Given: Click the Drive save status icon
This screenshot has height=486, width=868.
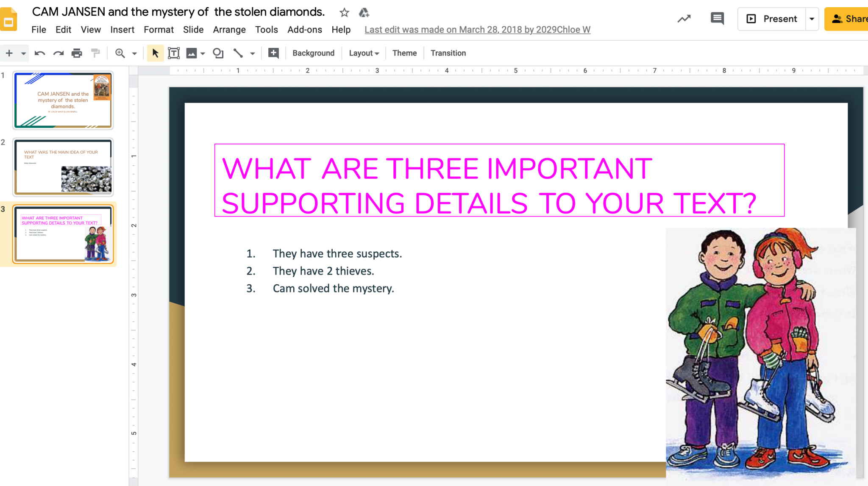Looking at the screenshot, I should (364, 13).
